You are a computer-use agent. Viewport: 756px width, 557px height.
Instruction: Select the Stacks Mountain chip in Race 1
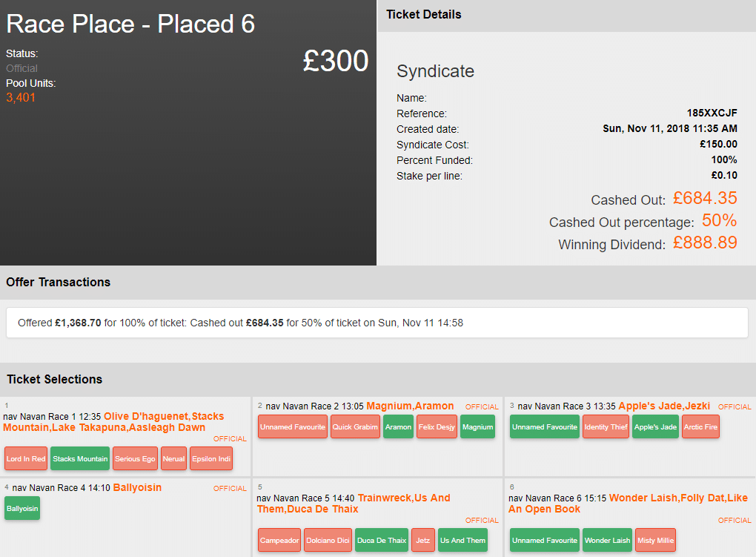80,459
